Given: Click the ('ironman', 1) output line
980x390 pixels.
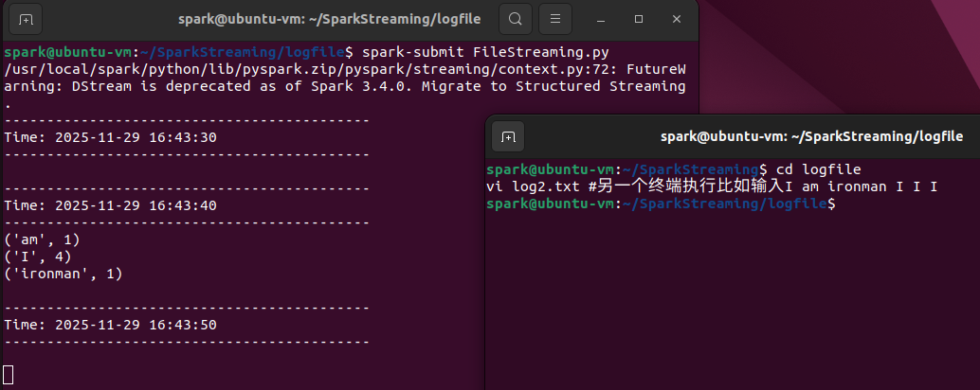Looking at the screenshot, I should click(64, 274).
